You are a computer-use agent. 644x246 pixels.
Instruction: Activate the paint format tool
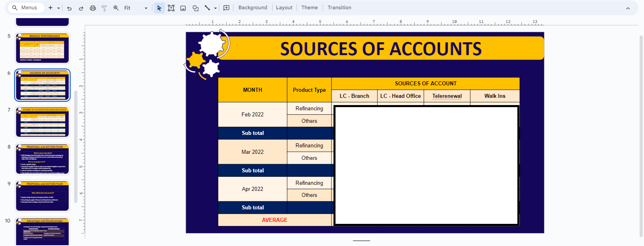104,8
